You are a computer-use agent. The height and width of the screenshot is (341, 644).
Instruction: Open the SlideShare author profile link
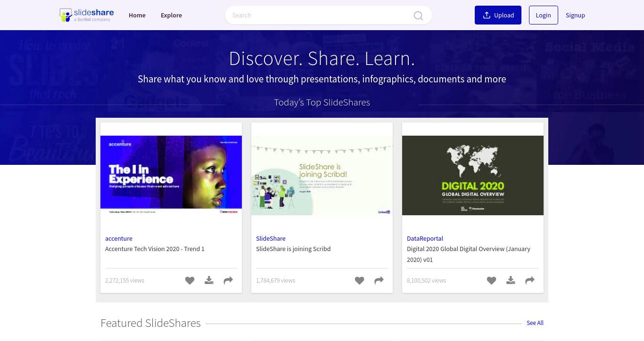271,238
